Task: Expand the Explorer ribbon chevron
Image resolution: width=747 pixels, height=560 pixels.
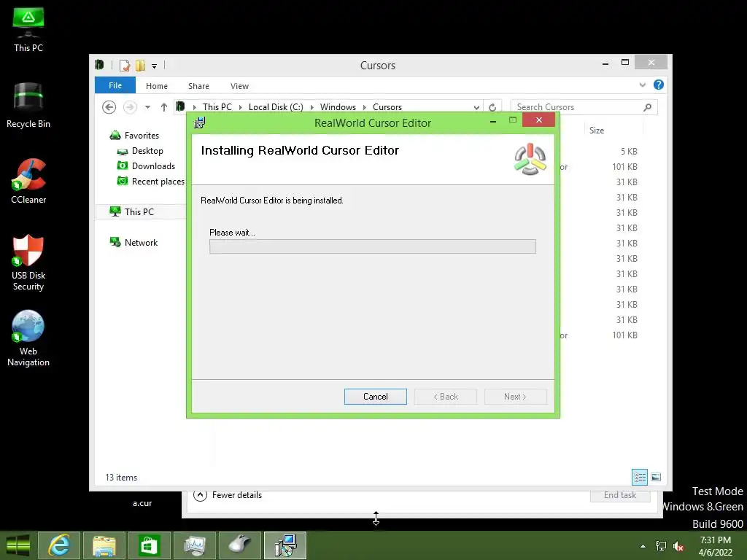Action: (x=642, y=85)
